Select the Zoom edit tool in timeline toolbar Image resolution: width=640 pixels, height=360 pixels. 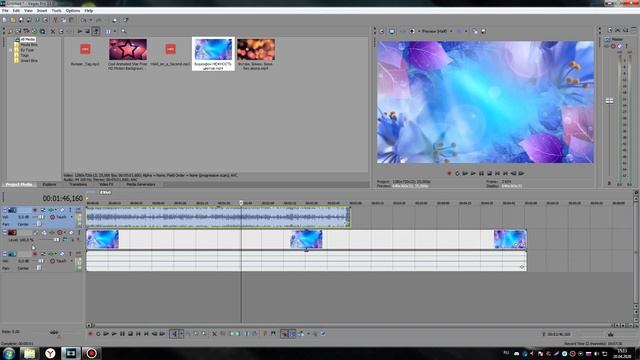tap(204, 333)
